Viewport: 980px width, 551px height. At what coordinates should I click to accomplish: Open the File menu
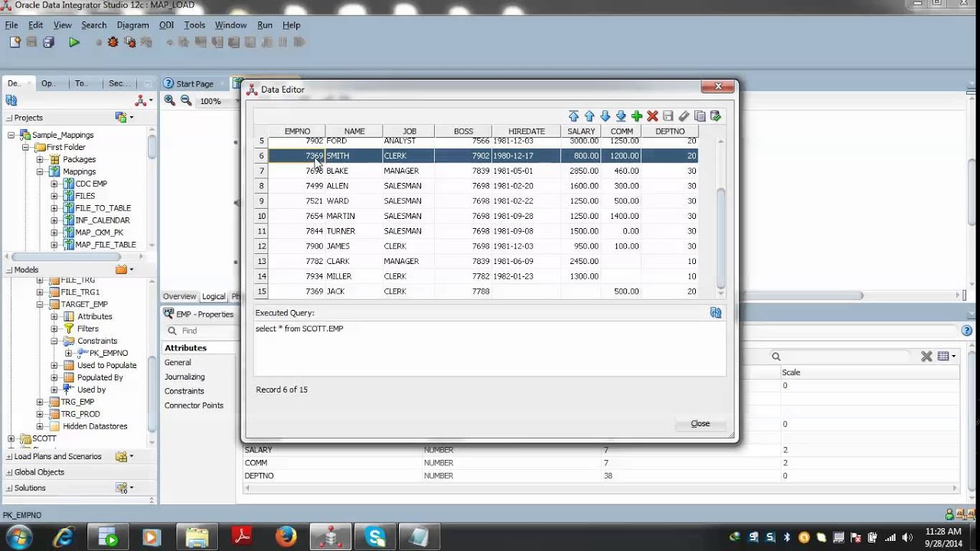point(11,25)
